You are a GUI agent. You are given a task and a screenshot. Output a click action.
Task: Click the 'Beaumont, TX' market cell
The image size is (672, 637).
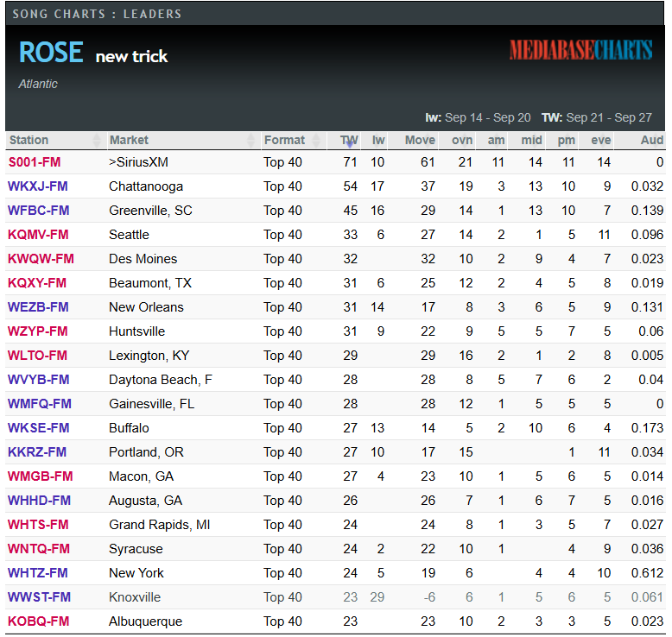[150, 283]
